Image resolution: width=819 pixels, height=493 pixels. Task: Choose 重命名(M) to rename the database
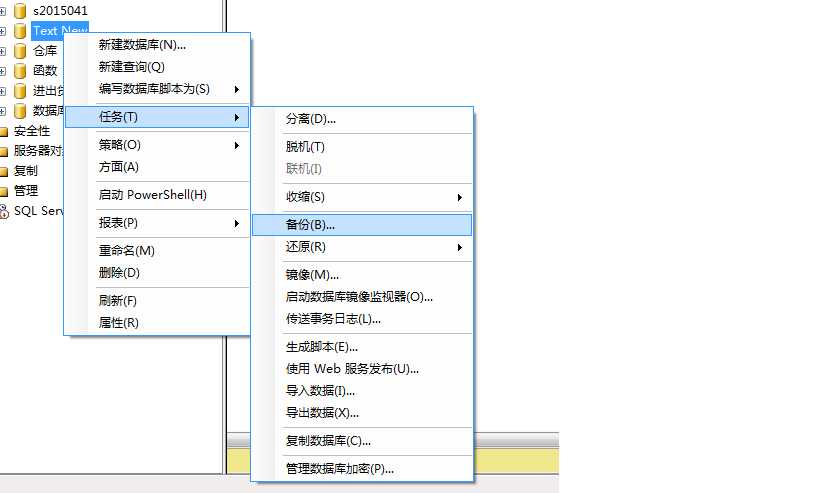point(157,251)
